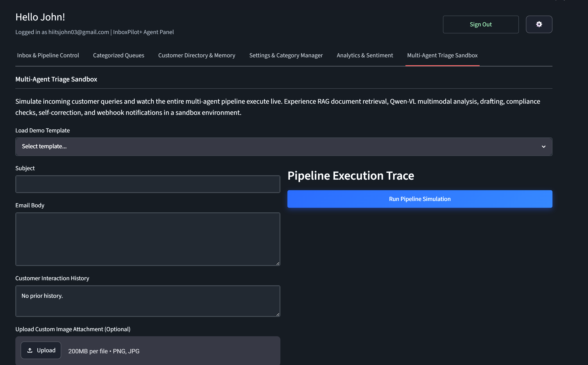588x365 pixels.
Task: Click the upload arrow icon
Action: coord(30,350)
